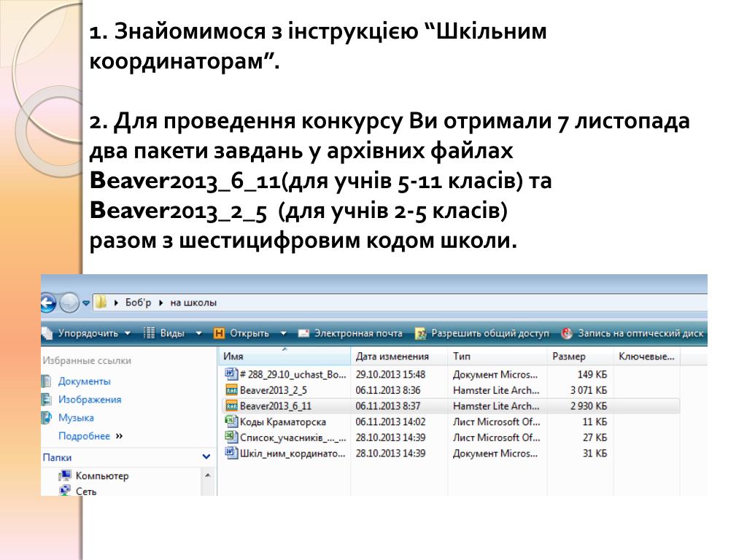The width and height of the screenshot is (747, 560).
Task: Click Запись на оптический диск
Action: click(x=640, y=333)
